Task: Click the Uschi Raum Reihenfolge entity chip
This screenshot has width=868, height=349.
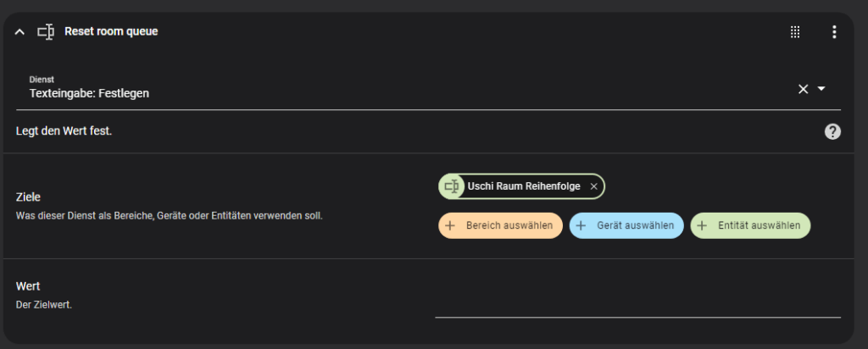Action: click(x=521, y=186)
